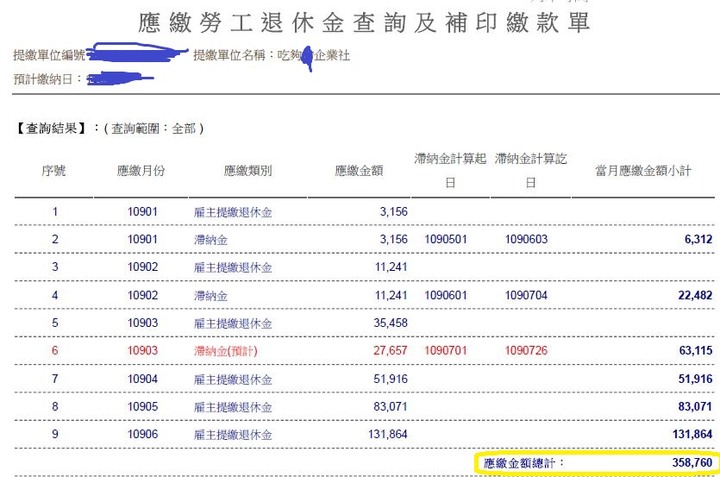The image size is (720, 477).
Task: Click month 10905 in row 8
Action: click(142, 407)
